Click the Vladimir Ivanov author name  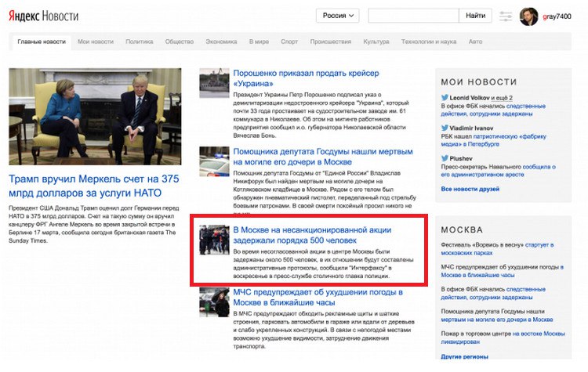coord(471,128)
